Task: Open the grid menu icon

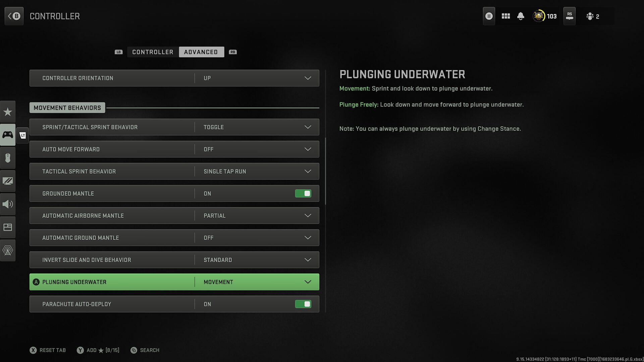Action: [505, 16]
